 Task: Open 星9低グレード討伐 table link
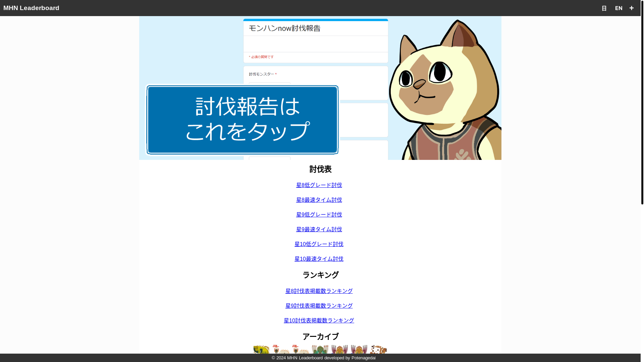(x=319, y=215)
